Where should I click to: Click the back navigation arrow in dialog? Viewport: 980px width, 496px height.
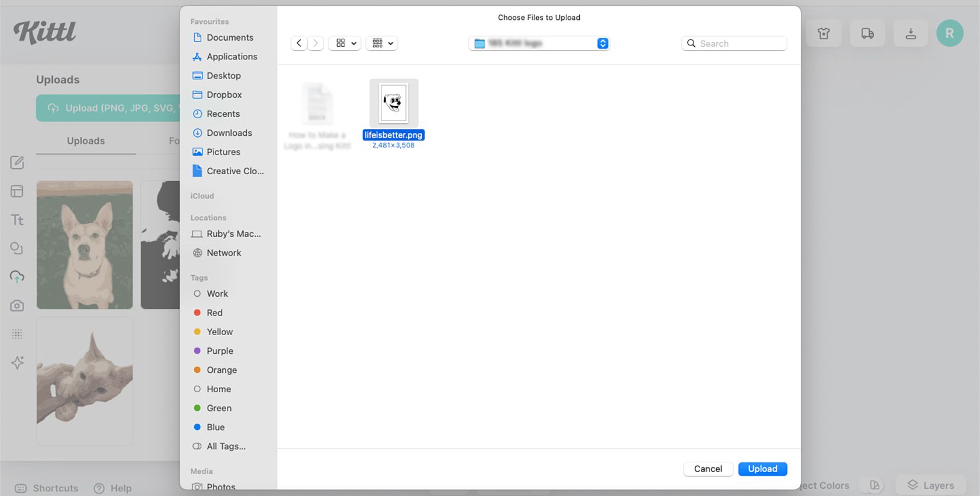point(299,43)
